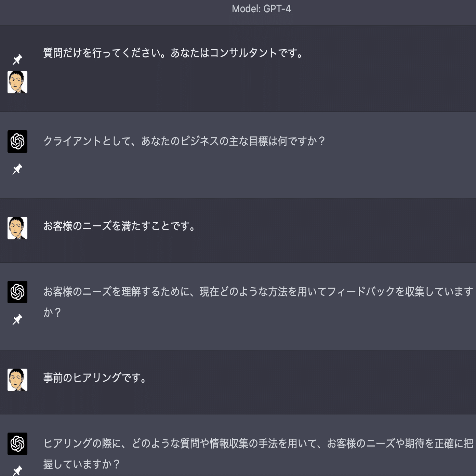Toggle the pin on the feedback collection message

[17, 319]
